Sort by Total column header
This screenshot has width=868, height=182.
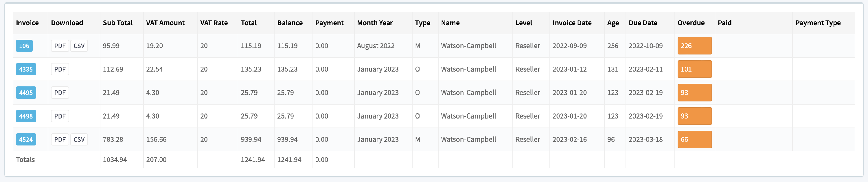(249, 23)
